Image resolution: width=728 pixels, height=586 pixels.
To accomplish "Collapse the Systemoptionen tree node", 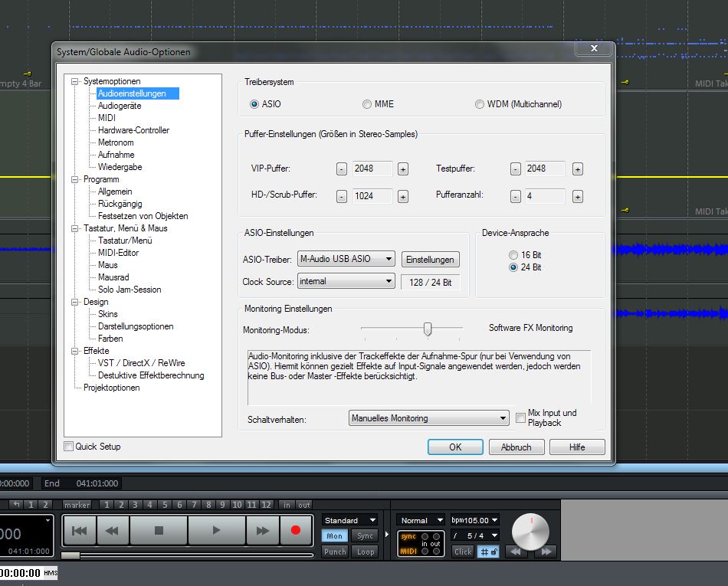I will pos(74,81).
